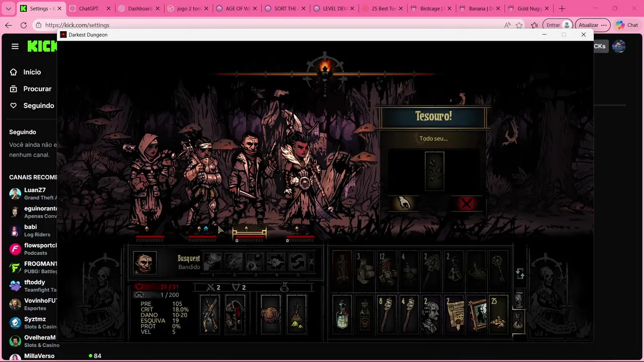Select fourth combat skill slot

(x=276, y=262)
